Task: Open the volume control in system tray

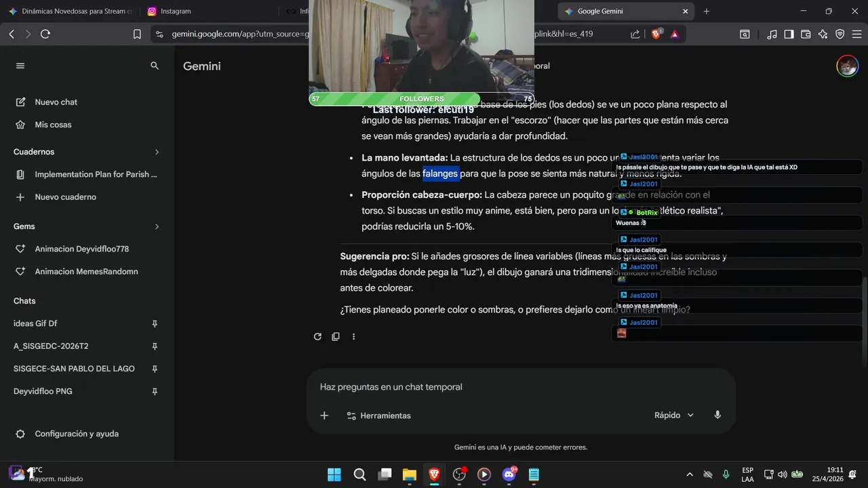Action: click(783, 474)
